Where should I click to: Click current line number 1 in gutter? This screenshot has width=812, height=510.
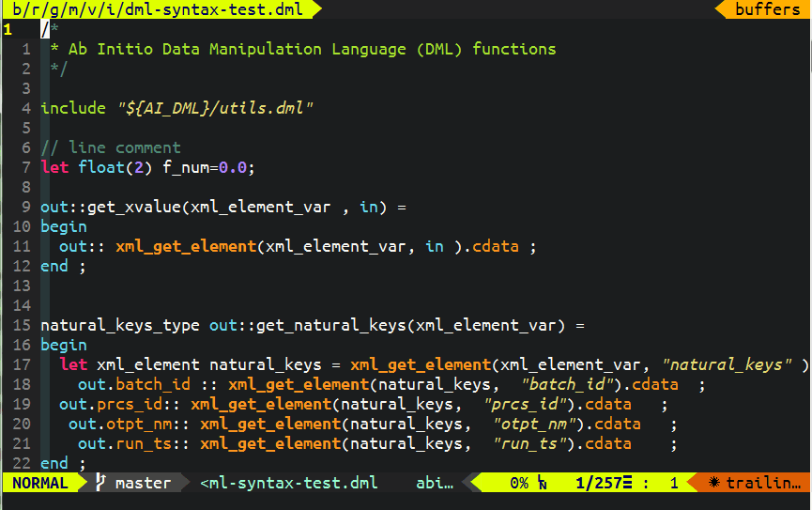pos(8,29)
